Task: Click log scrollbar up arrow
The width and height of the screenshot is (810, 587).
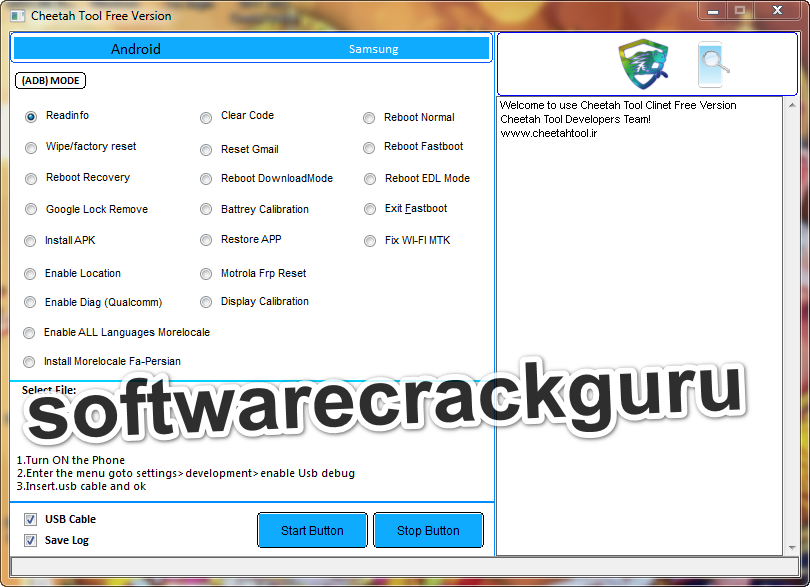Action: coord(792,105)
